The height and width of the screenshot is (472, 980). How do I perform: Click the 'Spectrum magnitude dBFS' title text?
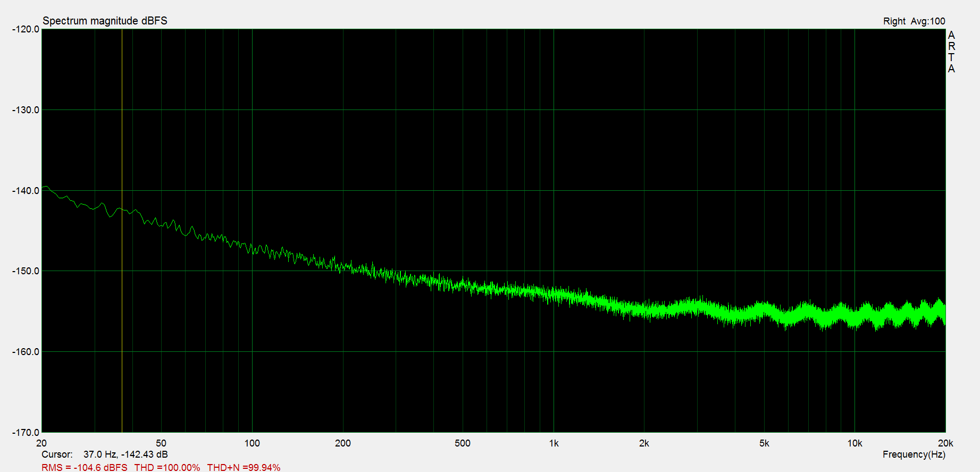pos(105,21)
